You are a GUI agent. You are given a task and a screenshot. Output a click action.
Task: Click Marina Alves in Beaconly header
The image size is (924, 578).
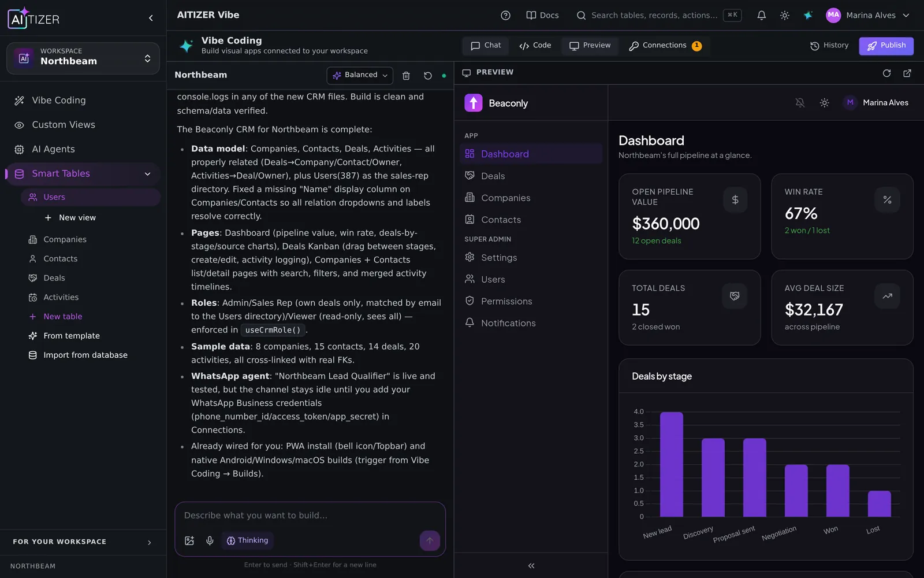click(x=876, y=103)
